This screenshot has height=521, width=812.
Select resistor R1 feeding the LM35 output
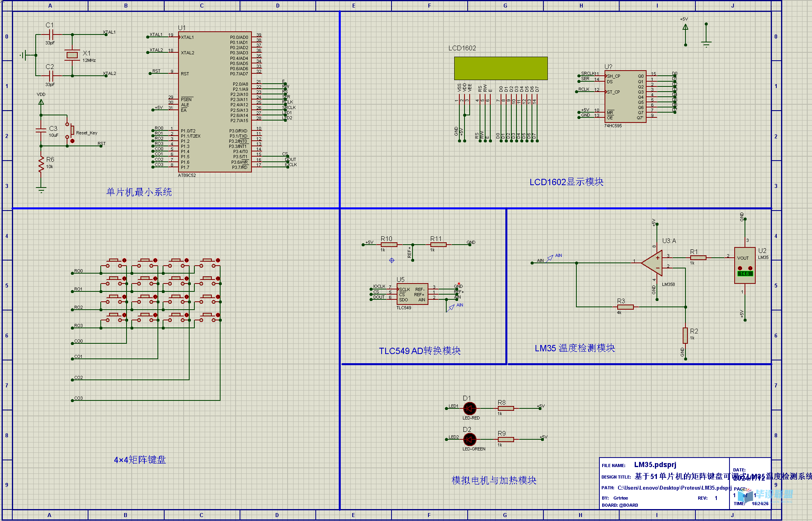698,258
